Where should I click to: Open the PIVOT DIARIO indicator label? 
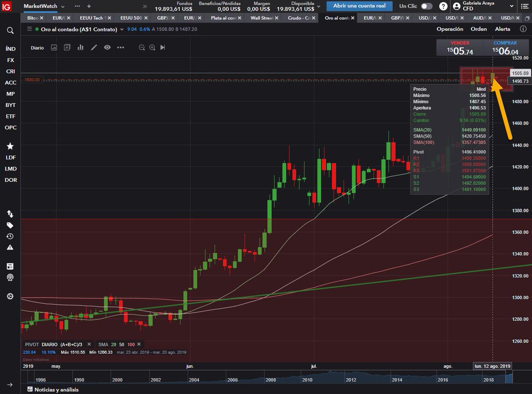[x=54, y=344]
